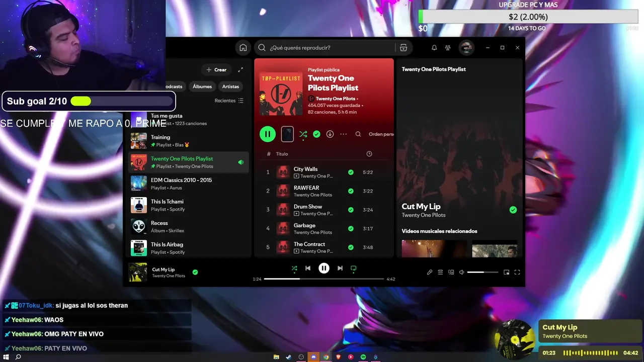Image resolution: width=644 pixels, height=362 pixels.
Task: Skip to the previous track
Action: click(308, 268)
